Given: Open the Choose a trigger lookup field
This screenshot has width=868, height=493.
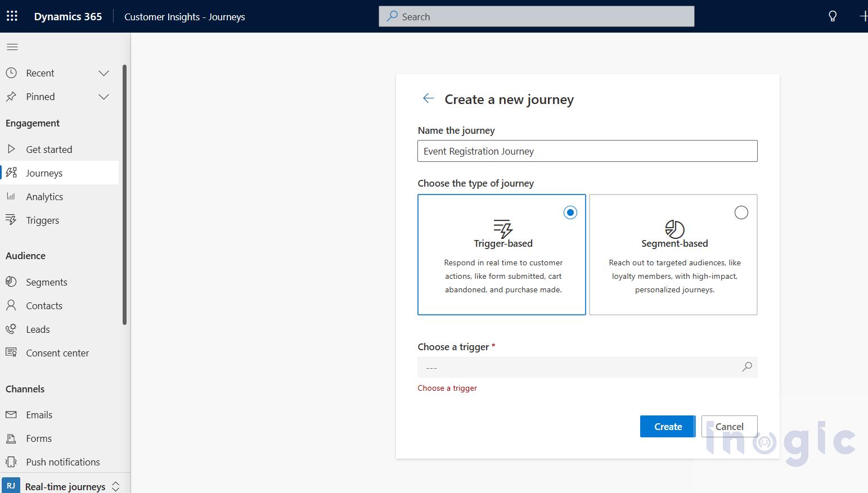Looking at the screenshot, I should [587, 367].
